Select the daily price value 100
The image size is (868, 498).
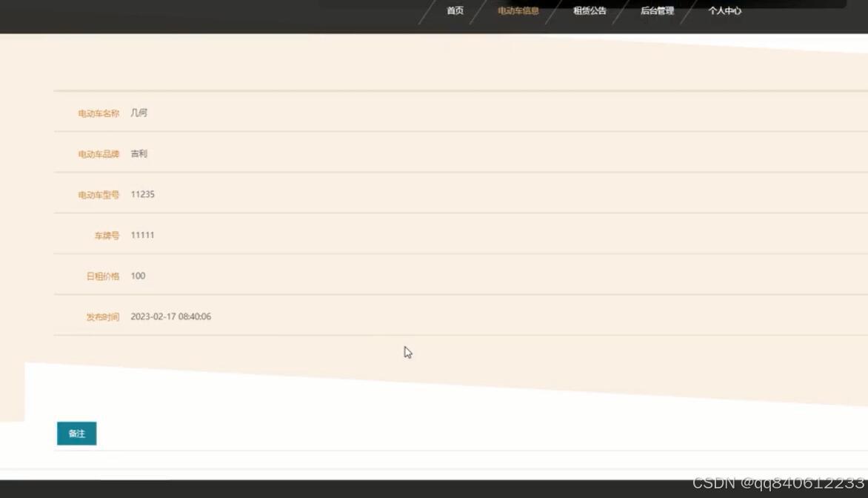(138, 276)
